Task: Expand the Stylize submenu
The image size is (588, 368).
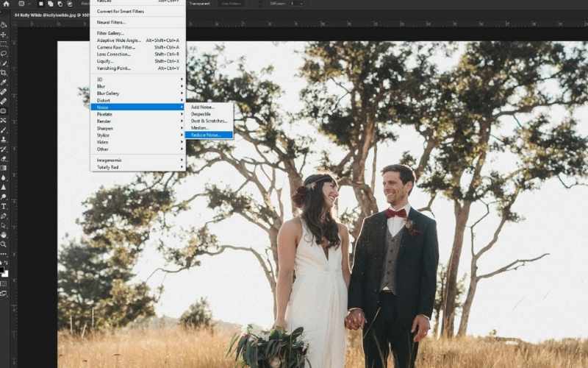Action: pos(138,135)
